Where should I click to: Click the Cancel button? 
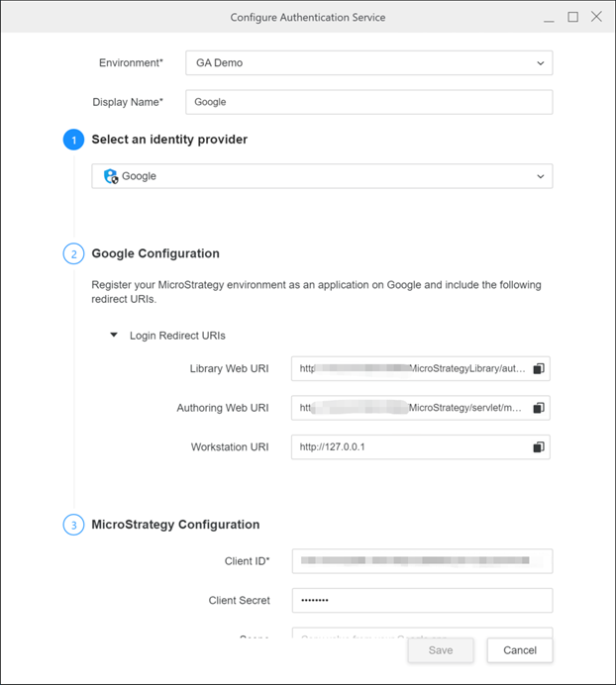click(x=520, y=650)
